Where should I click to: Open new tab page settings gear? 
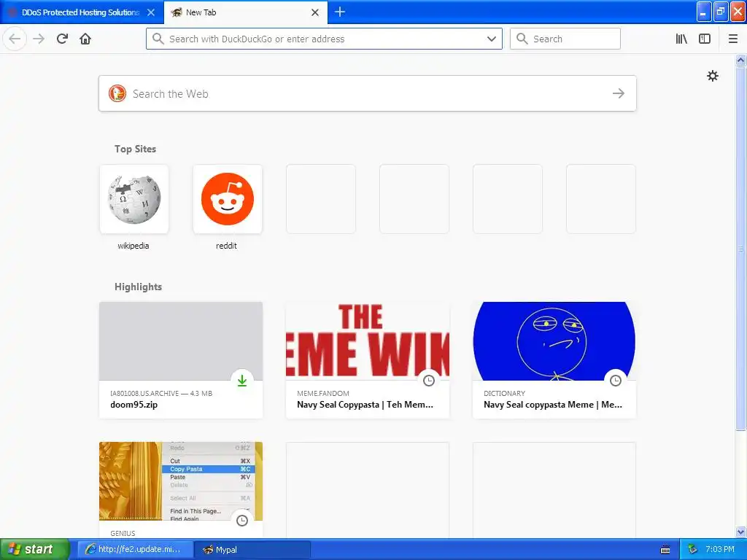[x=713, y=76]
